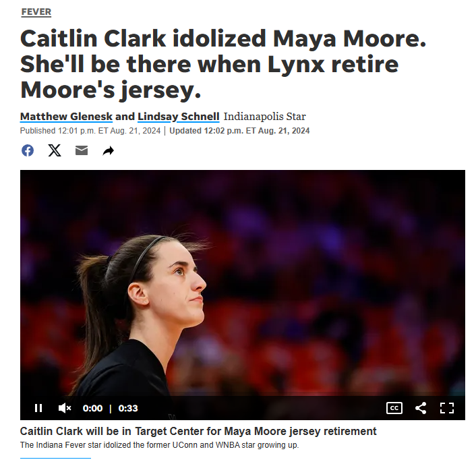Viewport: 476px width, 464px height.
Task: Click the Published 12:01 p.m. timestamp
Action: pos(90,131)
